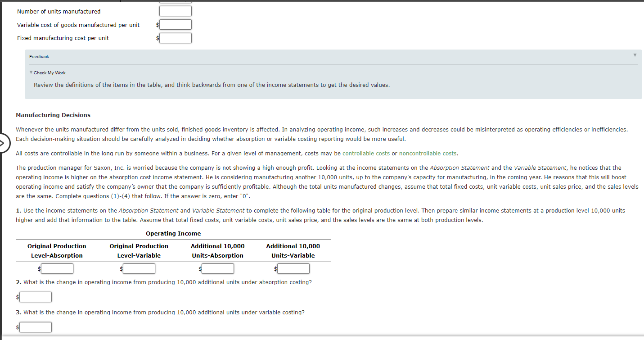
Task: Open the noncontrollable costs glossary link
Action: pos(428,154)
